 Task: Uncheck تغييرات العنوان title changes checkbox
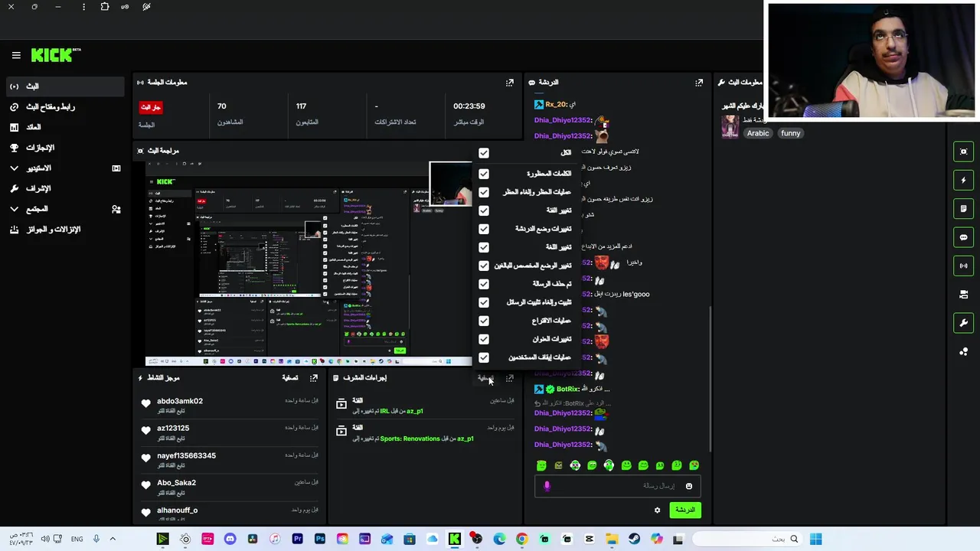pos(484,339)
